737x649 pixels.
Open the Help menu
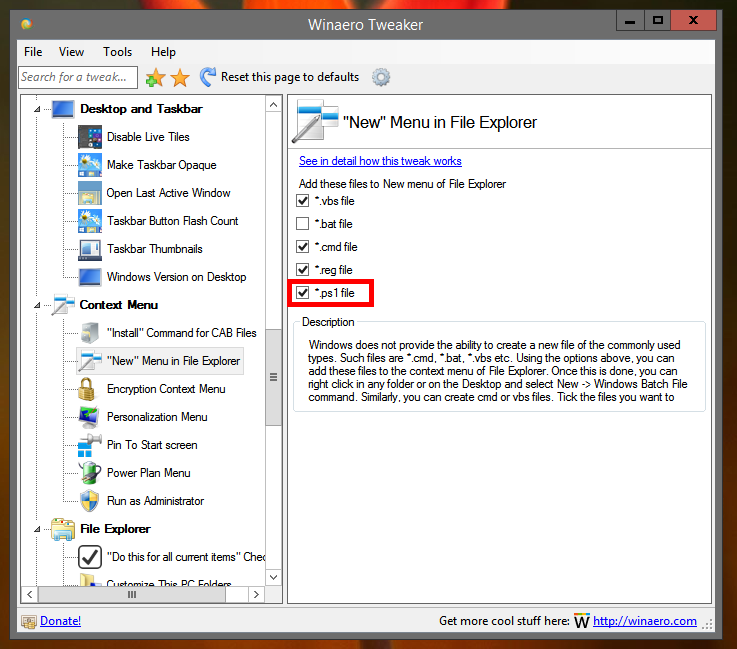(163, 52)
